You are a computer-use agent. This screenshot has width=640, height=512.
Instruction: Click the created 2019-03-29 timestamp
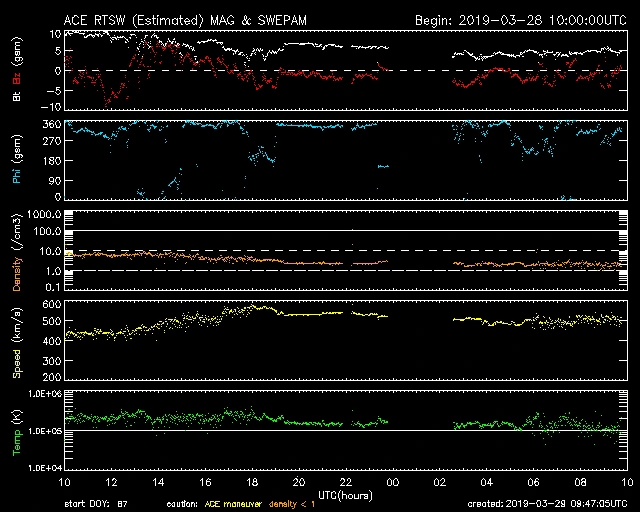point(548,504)
